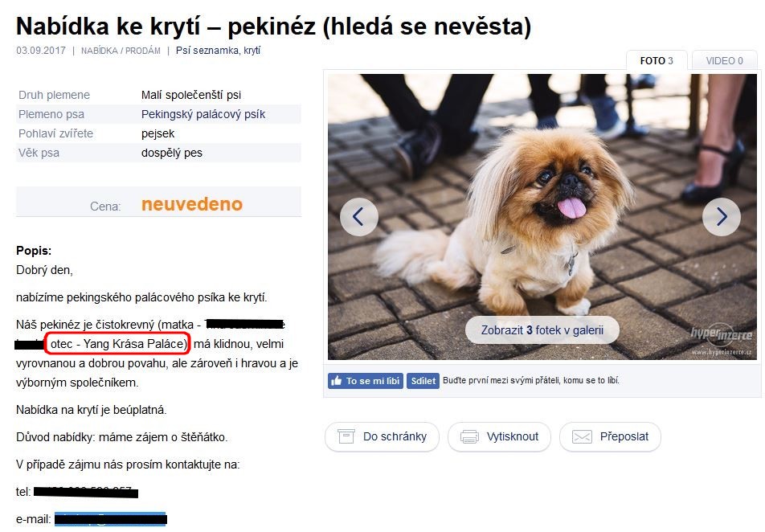Click the Do schránky box icon
Image resolution: width=765 pixels, height=532 pixels.
(x=346, y=436)
